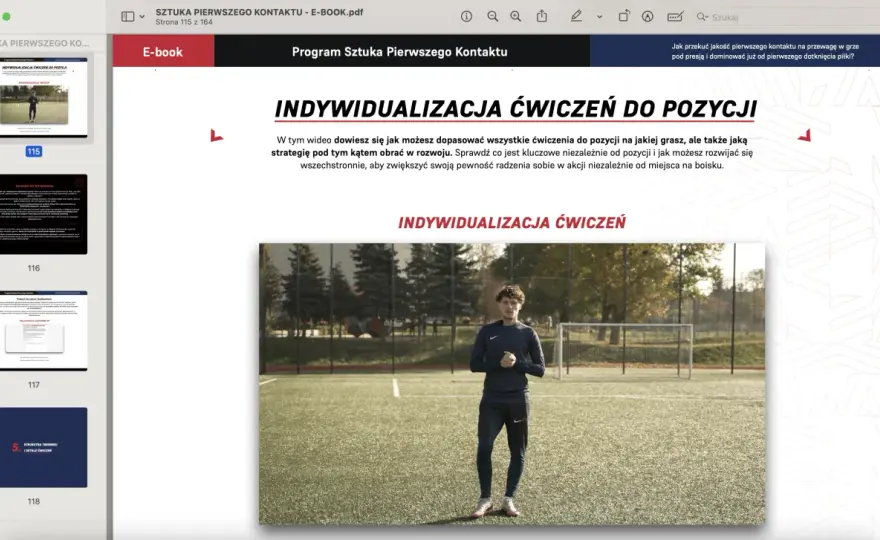Click the blue header tagline text
Image resolution: width=880 pixels, height=540 pixels.
pyautogui.click(x=765, y=51)
